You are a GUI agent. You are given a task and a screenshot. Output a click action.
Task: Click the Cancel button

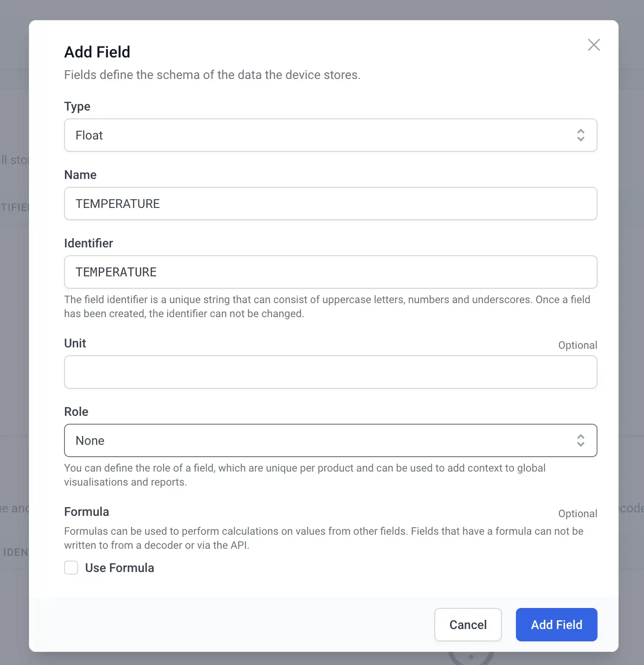click(x=468, y=625)
